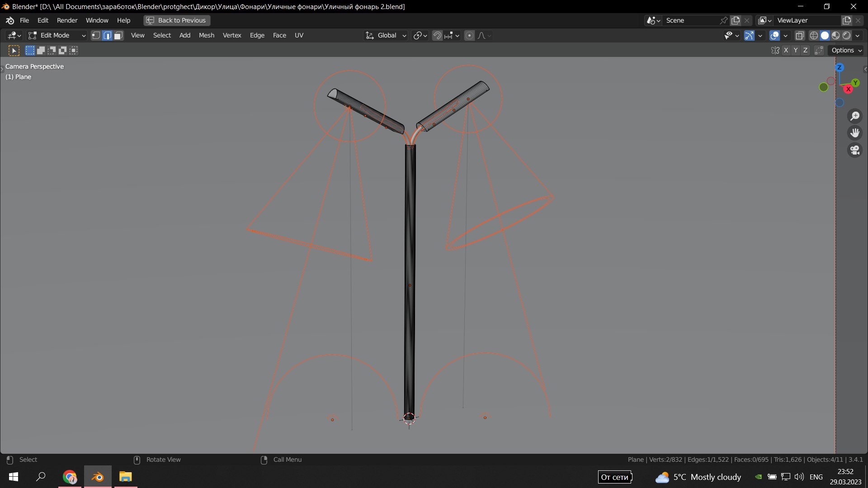Click the pan hand viewport button
The height and width of the screenshot is (488, 868).
click(854, 133)
